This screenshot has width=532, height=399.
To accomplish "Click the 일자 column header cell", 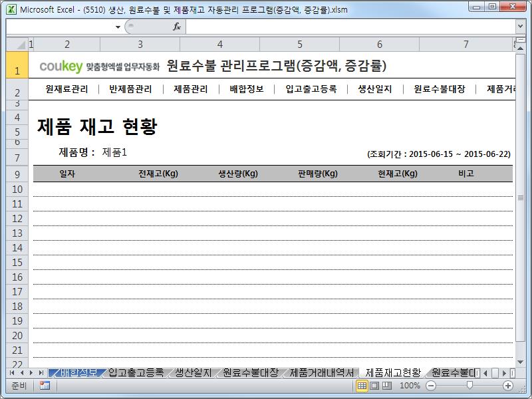I will pyautogui.click(x=67, y=174).
